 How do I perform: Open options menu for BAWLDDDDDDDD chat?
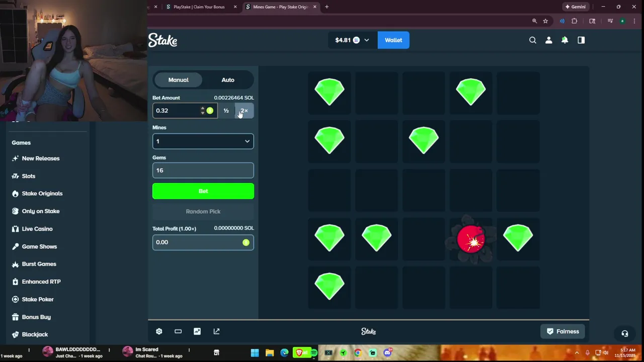click(109, 350)
